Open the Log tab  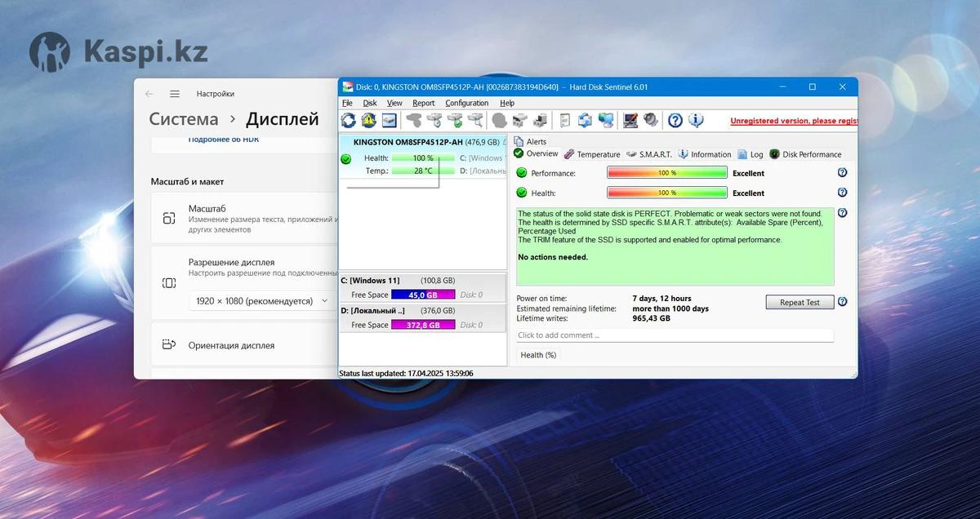click(x=751, y=154)
